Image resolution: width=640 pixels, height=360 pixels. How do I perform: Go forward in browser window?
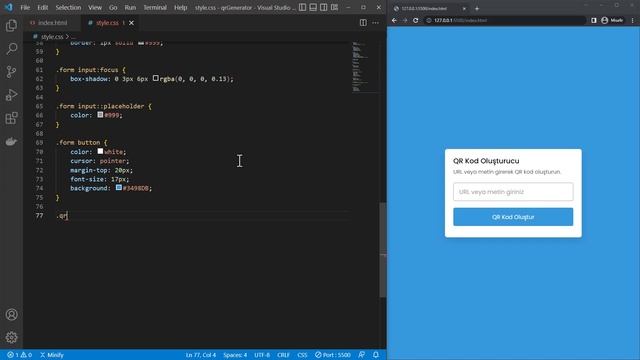405,20
